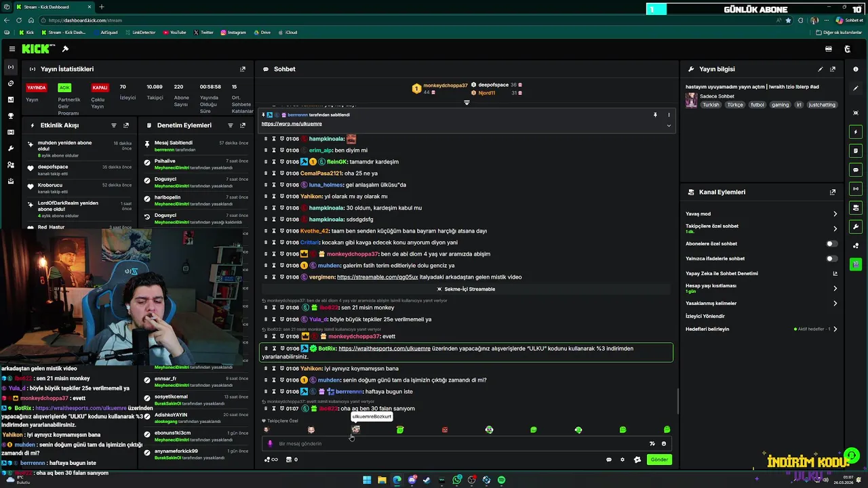Open Spotify from the Windows taskbar
Image resolution: width=868 pixels, height=488 pixels.
[501, 480]
